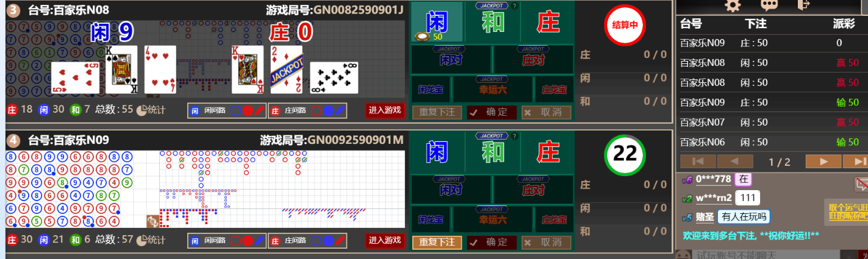Bet on 闲对 at table N09
The width and height of the screenshot is (868, 259).
pyautogui.click(x=451, y=190)
